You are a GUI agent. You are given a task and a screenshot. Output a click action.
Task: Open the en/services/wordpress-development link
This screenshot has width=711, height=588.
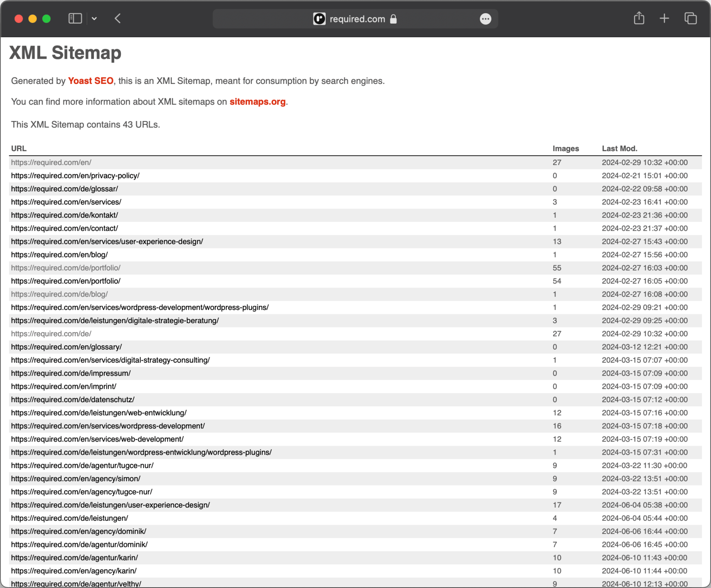[107, 426]
